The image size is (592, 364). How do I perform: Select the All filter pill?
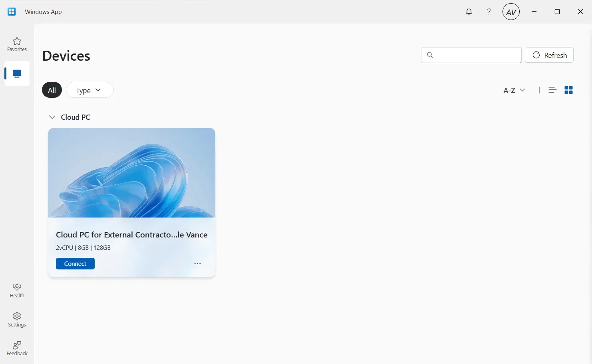52,90
